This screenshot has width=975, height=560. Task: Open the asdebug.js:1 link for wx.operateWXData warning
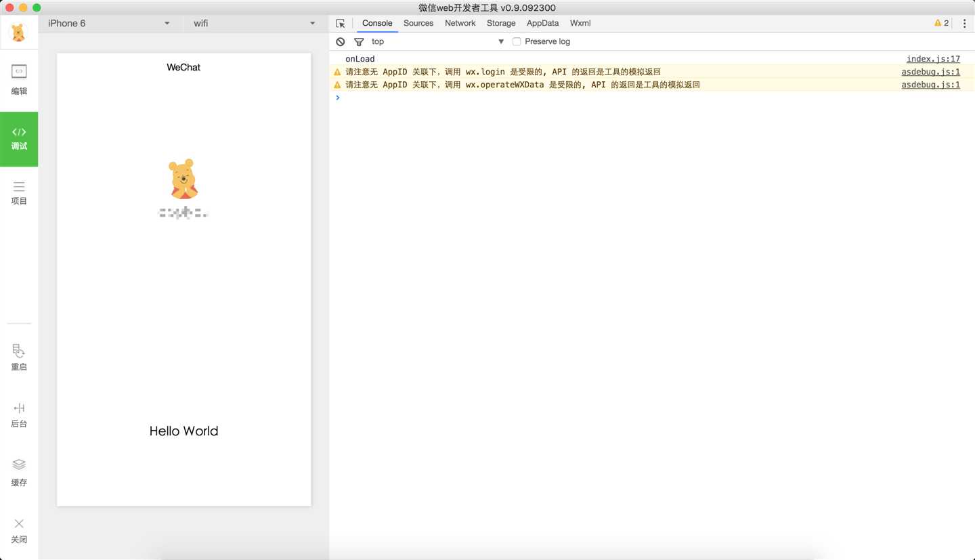[930, 85]
